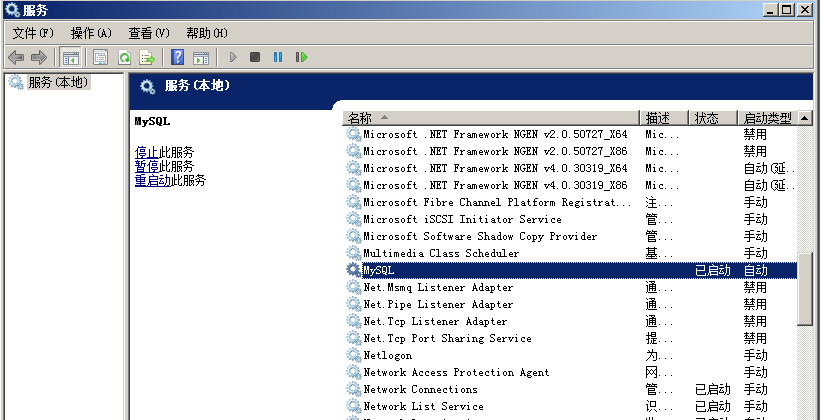Open the 文件(F) menu
This screenshot has height=420, width=820.
tap(33, 33)
